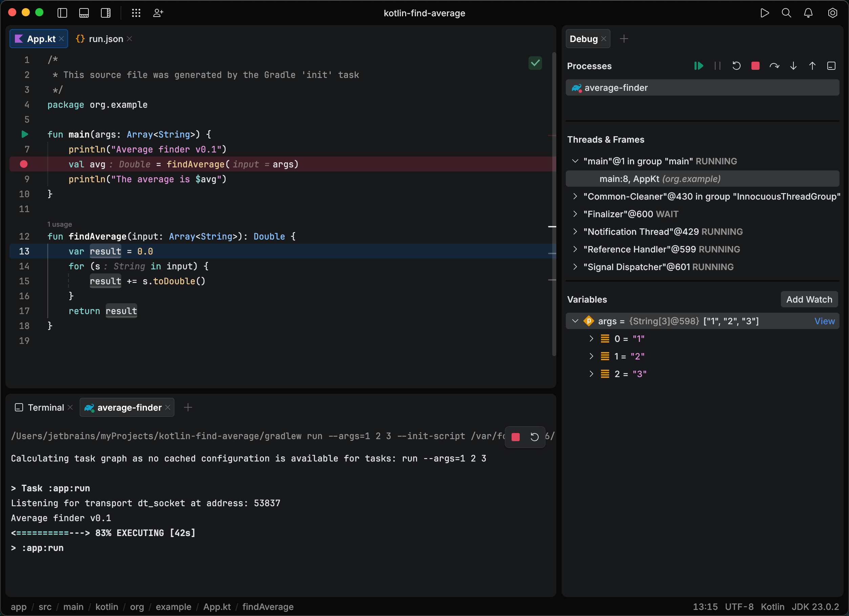Viewport: 849px width, 616px height.
Task: Open the notifications bell
Action: [809, 13]
